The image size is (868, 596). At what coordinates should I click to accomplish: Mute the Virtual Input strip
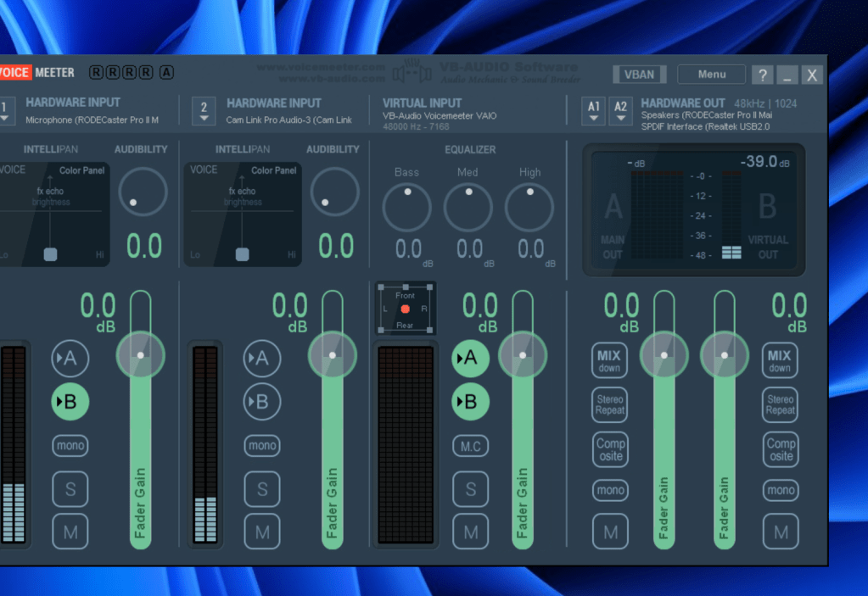tap(471, 532)
